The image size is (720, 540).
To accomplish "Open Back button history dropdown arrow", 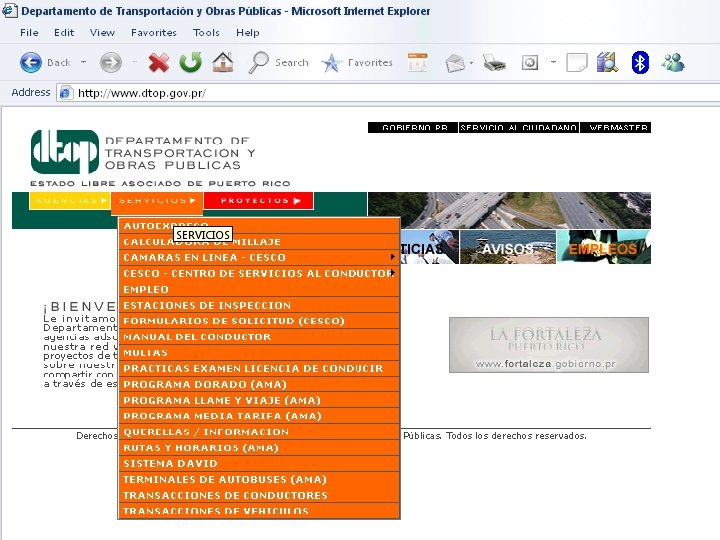I will click(x=84, y=62).
